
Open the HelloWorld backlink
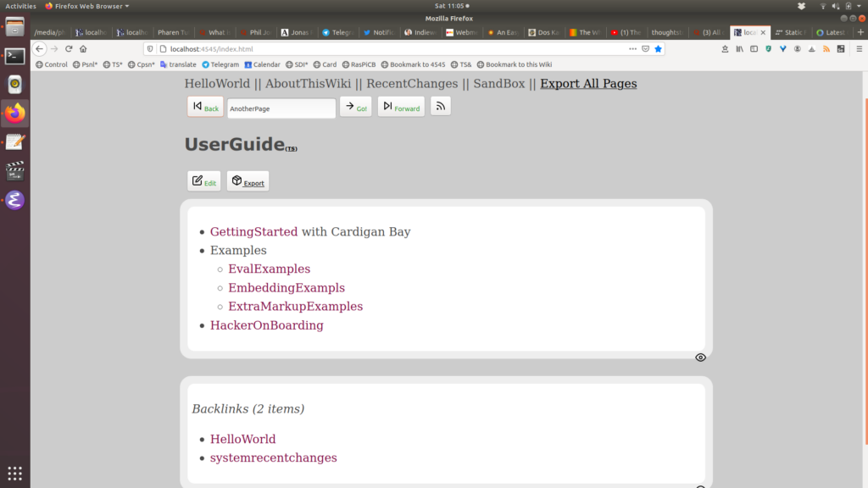pos(242,439)
